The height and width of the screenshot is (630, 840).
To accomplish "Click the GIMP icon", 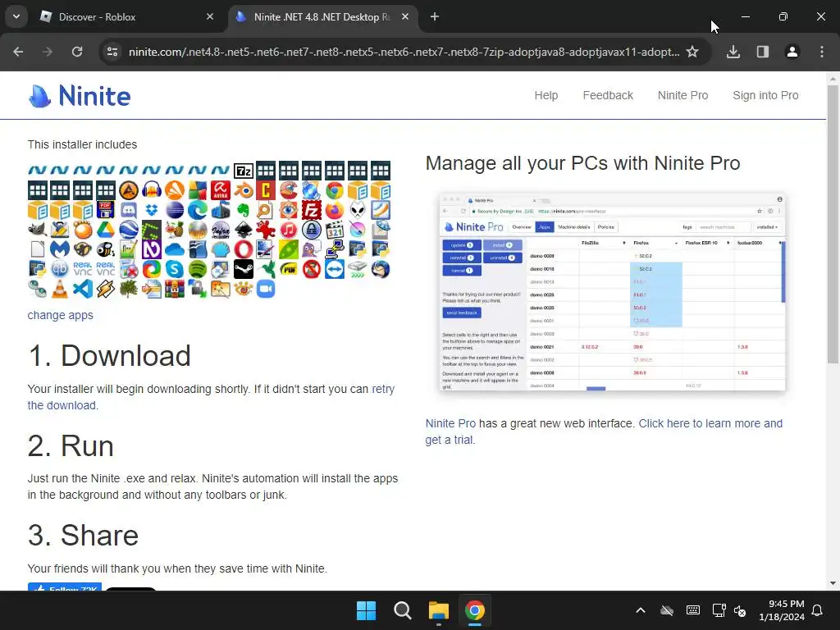I will (37, 230).
